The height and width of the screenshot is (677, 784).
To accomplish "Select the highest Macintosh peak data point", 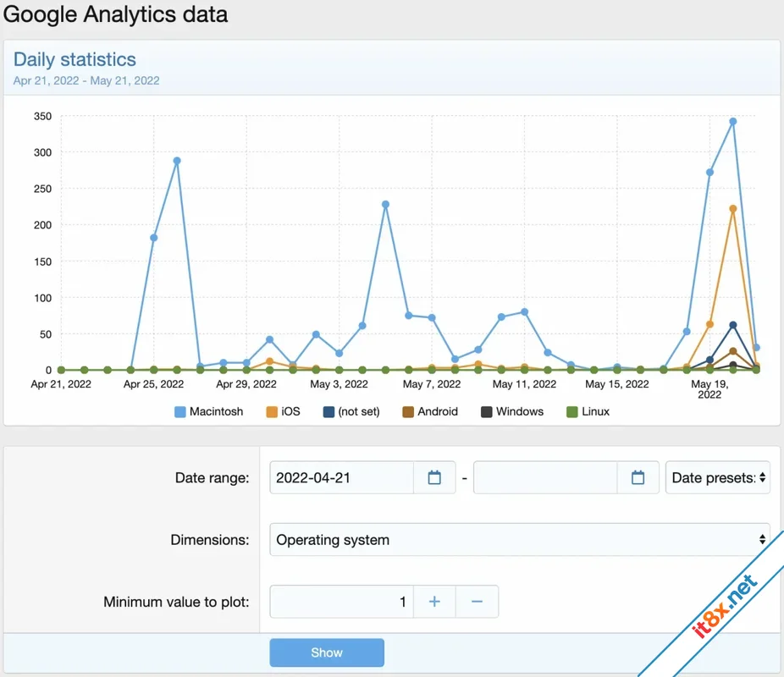I will (733, 121).
